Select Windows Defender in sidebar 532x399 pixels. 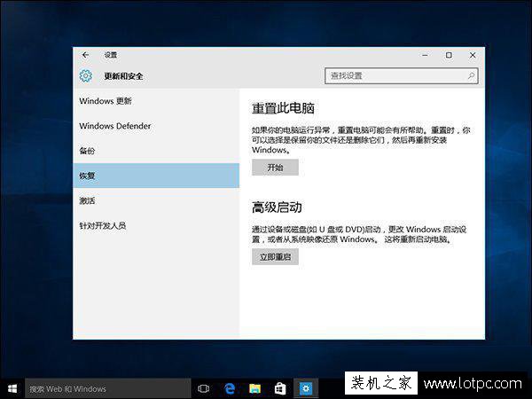coord(156,126)
